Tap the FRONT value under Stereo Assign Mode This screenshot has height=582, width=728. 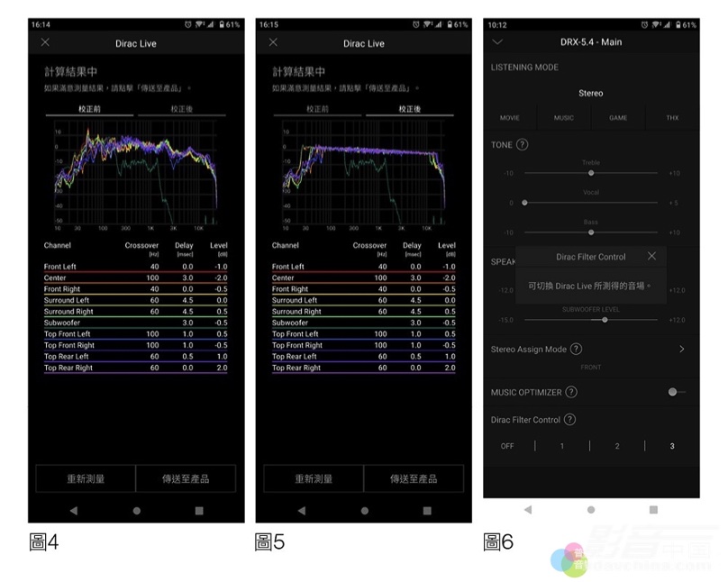pos(590,367)
